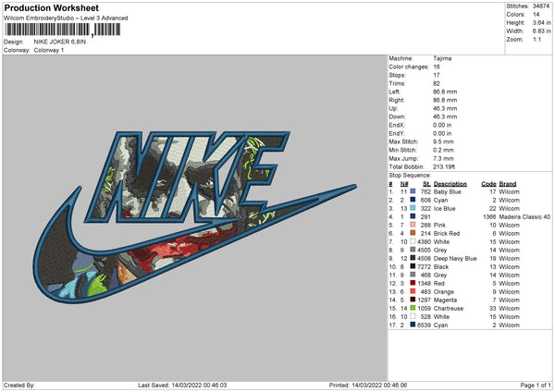Select the Stops value '17'
This screenshot has width=555, height=392.
(437, 75)
